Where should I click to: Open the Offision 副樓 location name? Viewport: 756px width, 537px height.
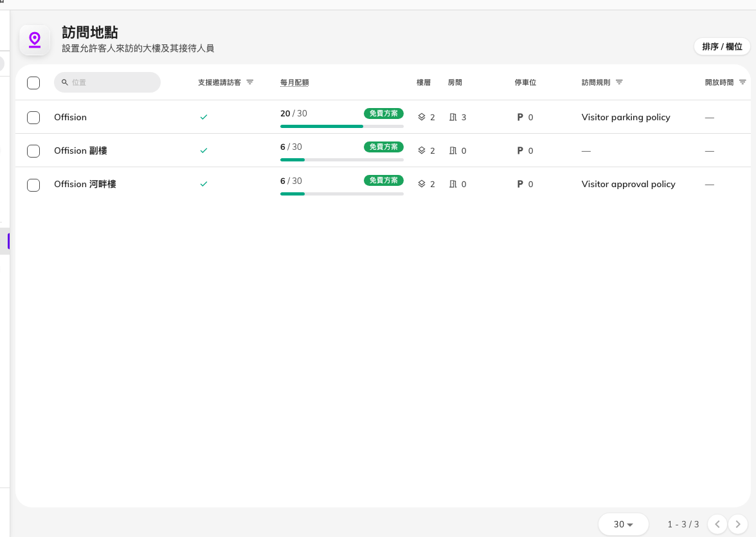click(80, 150)
